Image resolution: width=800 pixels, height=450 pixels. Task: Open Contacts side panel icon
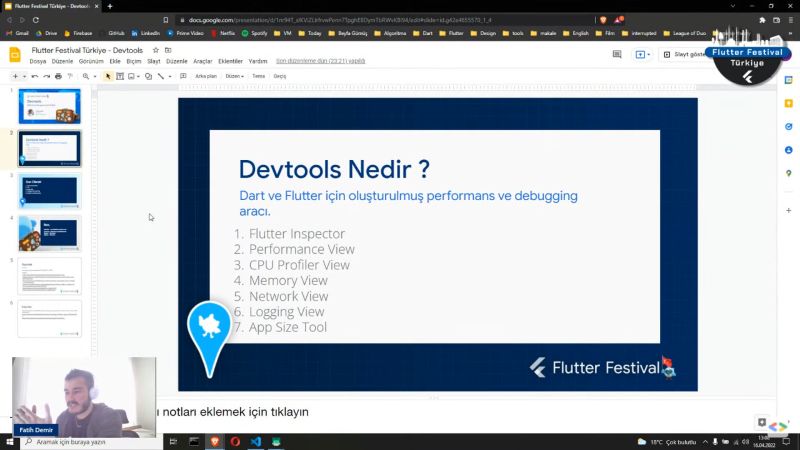click(x=789, y=150)
